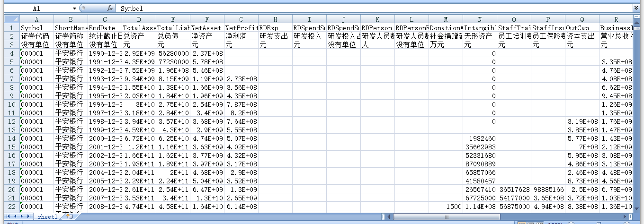
Task: Click the 000001 cell in row 10
Action: point(36,104)
